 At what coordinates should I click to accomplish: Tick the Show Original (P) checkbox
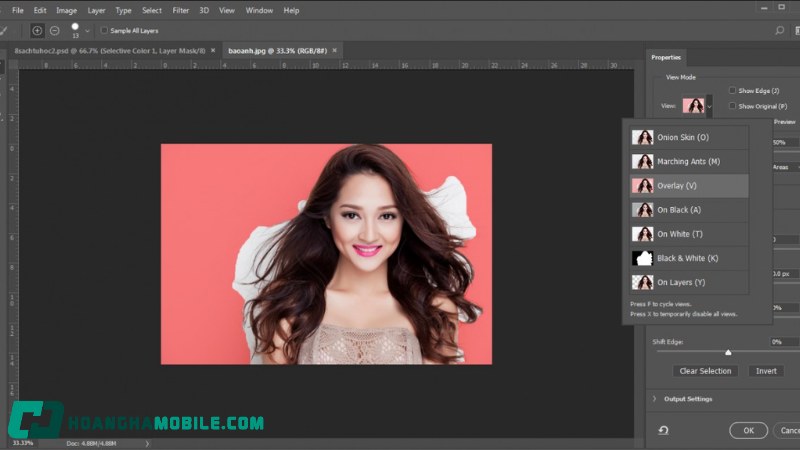pyautogui.click(x=733, y=105)
